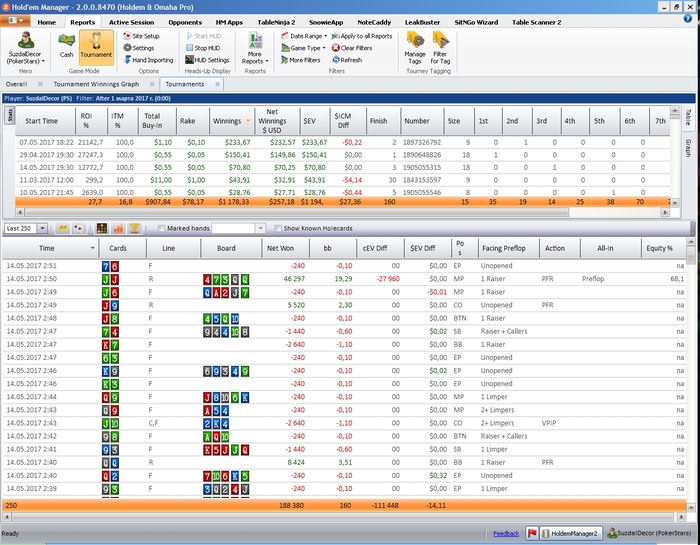This screenshot has height=545, width=700.
Task: Click Apply to all Reports
Action: pyautogui.click(x=362, y=36)
